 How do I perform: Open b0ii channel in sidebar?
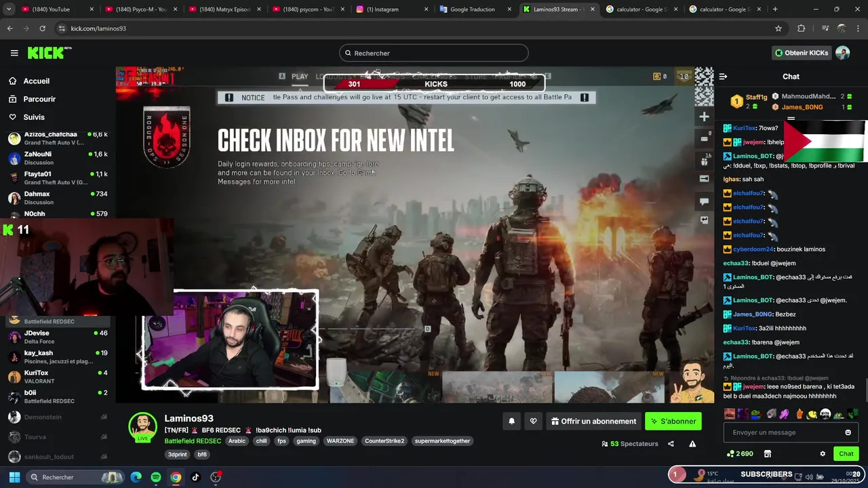point(58,396)
